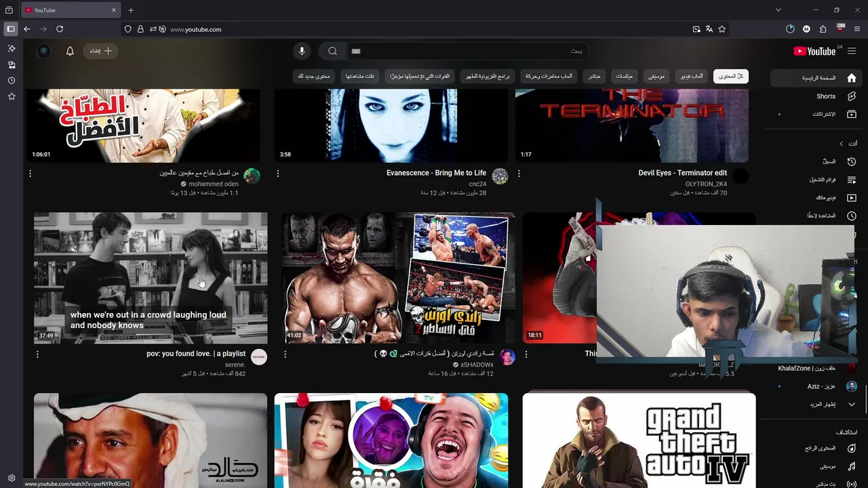Image resolution: width=868 pixels, height=488 pixels.
Task: Expand the أنت section chevron
Action: click(841, 144)
